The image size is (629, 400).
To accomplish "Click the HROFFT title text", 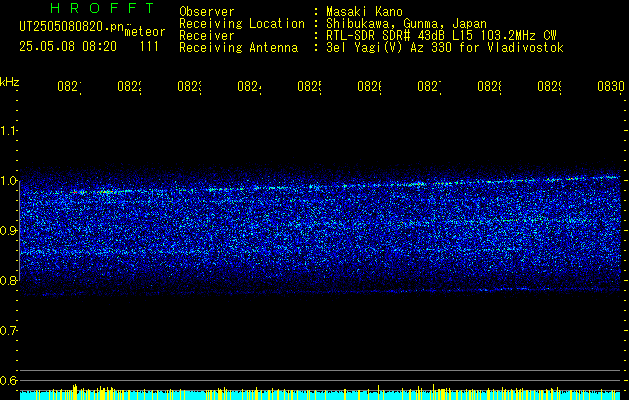I will 102,8.
